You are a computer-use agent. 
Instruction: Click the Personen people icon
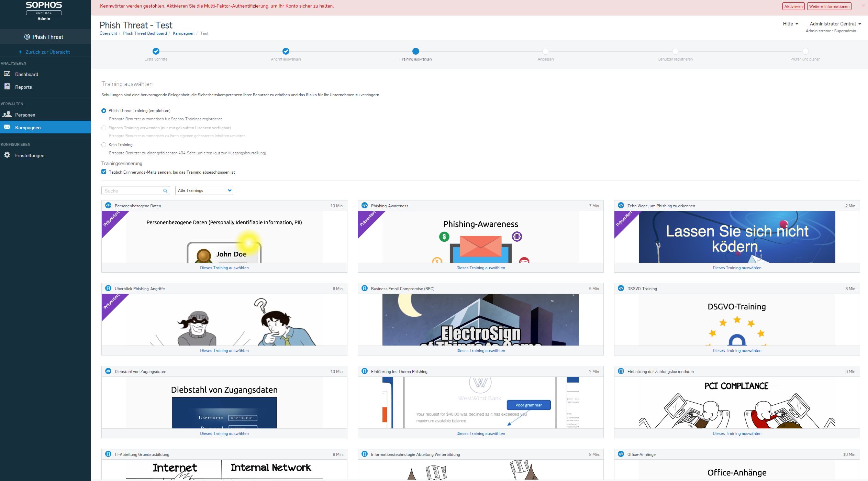coord(7,114)
